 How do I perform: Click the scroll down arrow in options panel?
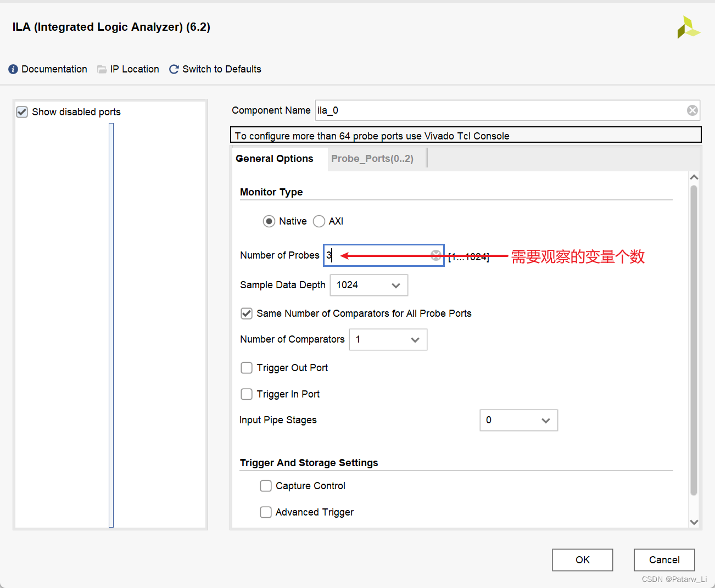point(694,522)
